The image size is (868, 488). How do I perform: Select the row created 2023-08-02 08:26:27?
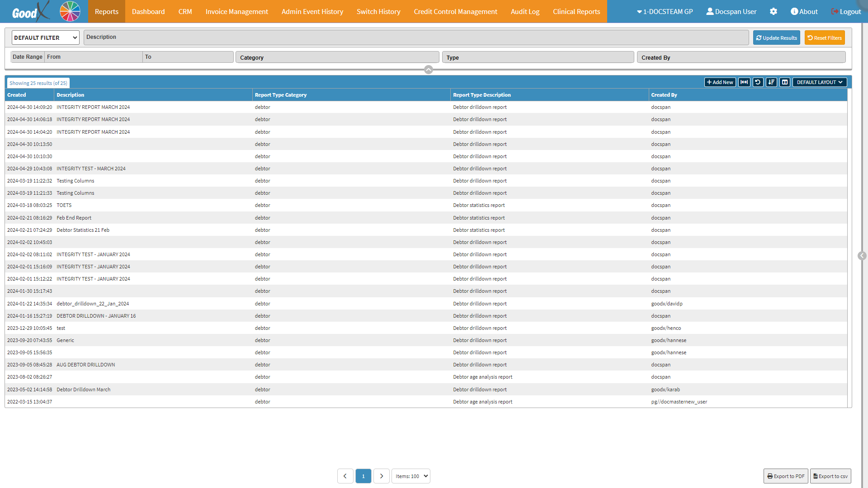pyautogui.click(x=426, y=377)
